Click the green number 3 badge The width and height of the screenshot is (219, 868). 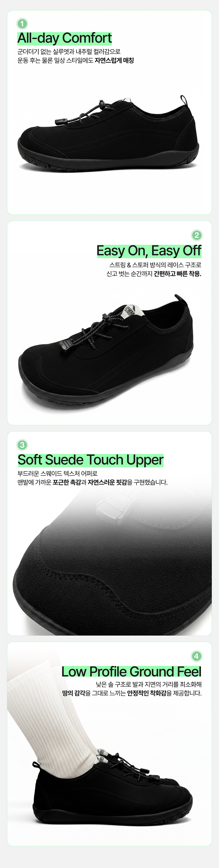[x=22, y=445]
